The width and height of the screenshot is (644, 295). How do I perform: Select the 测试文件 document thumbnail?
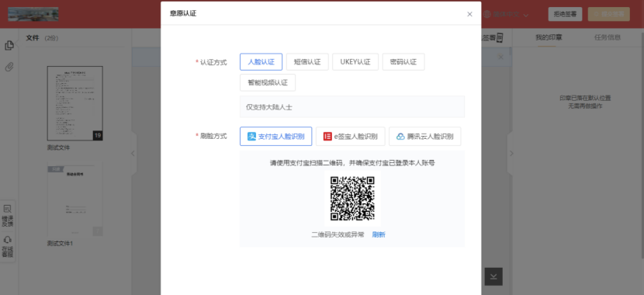(75, 103)
